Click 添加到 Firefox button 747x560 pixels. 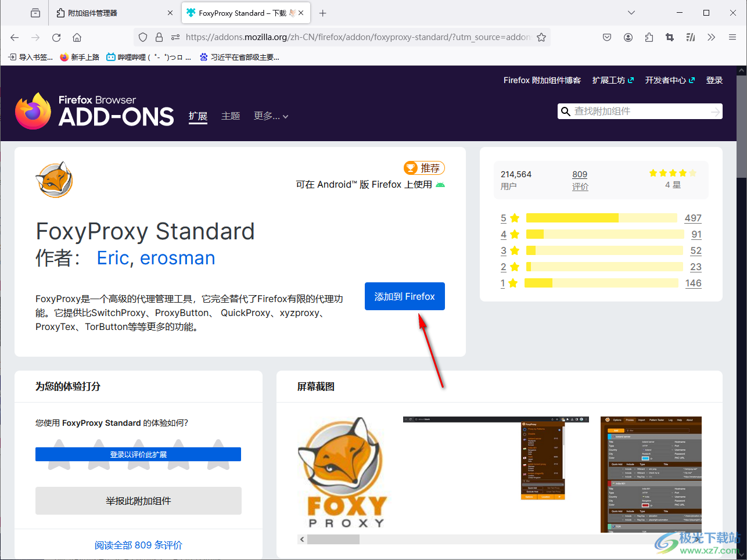pyautogui.click(x=405, y=296)
